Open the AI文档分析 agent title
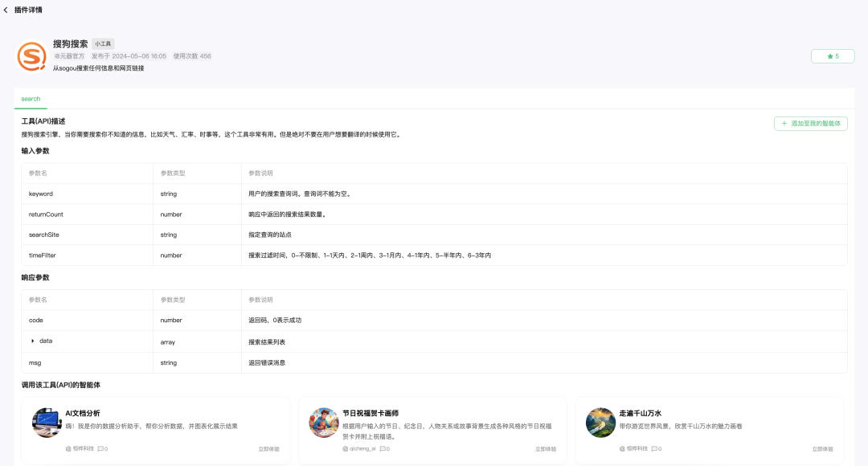Image resolution: width=868 pixels, height=466 pixels. [83, 413]
